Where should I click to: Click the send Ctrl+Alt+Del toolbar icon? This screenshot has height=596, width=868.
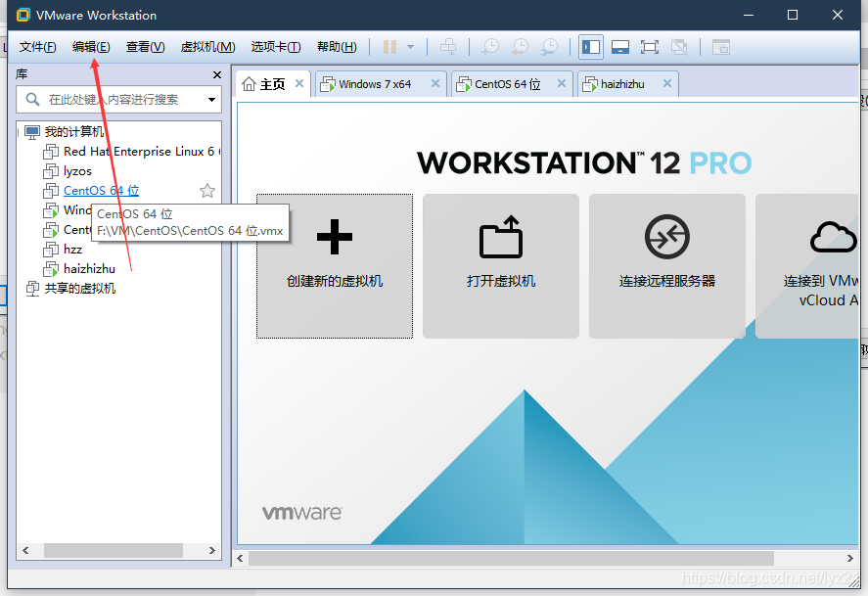[x=448, y=47]
